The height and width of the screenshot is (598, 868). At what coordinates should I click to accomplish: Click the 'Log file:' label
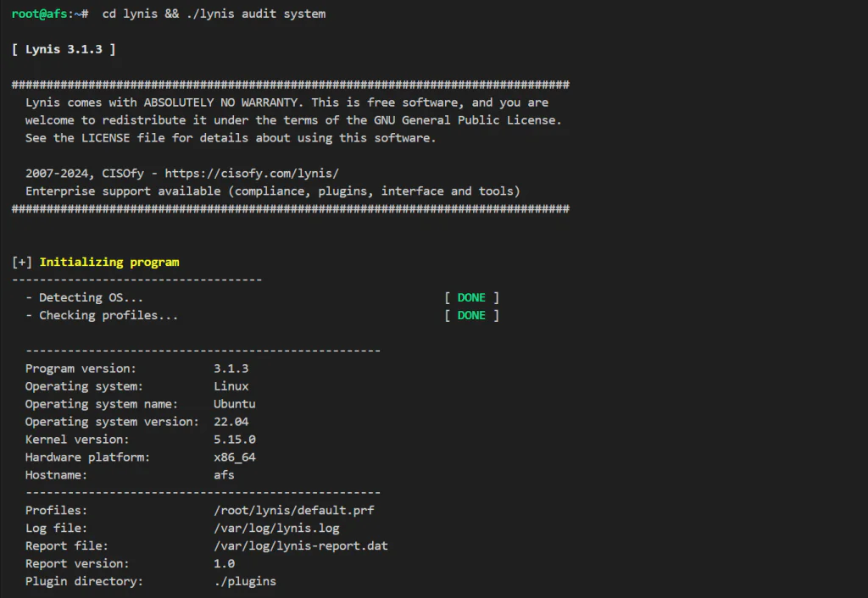click(x=57, y=528)
